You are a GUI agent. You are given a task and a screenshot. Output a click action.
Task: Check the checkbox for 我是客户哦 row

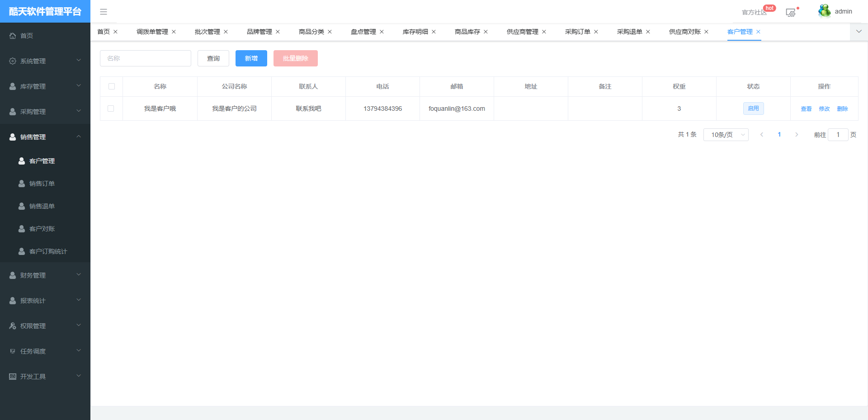coord(111,109)
